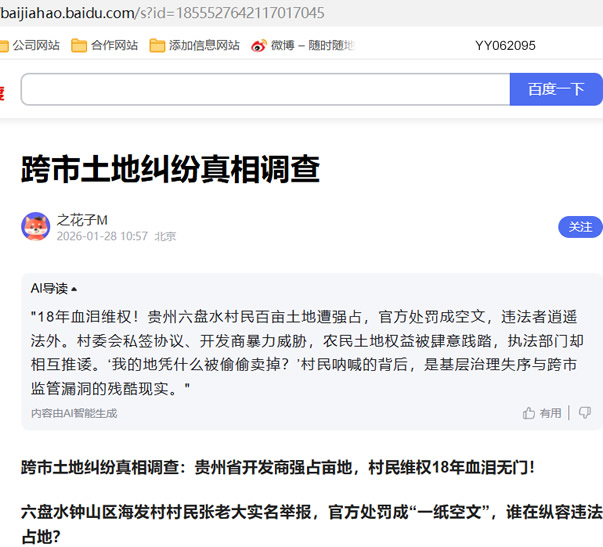Click the Weibo logo bookmark icon
The height and width of the screenshot is (547, 603).
[x=259, y=46]
